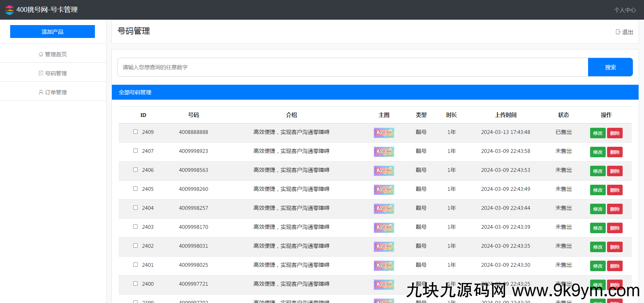Open 个人中心 in the top bar

click(625, 10)
